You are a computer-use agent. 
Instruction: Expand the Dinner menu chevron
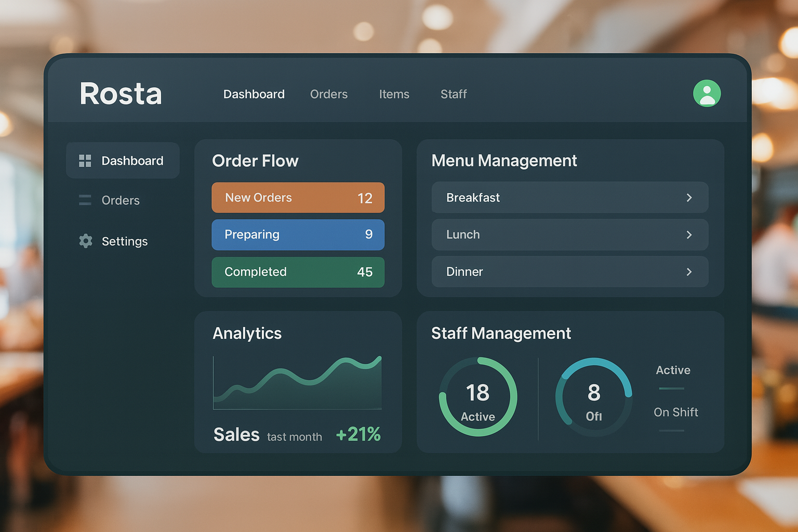point(689,272)
